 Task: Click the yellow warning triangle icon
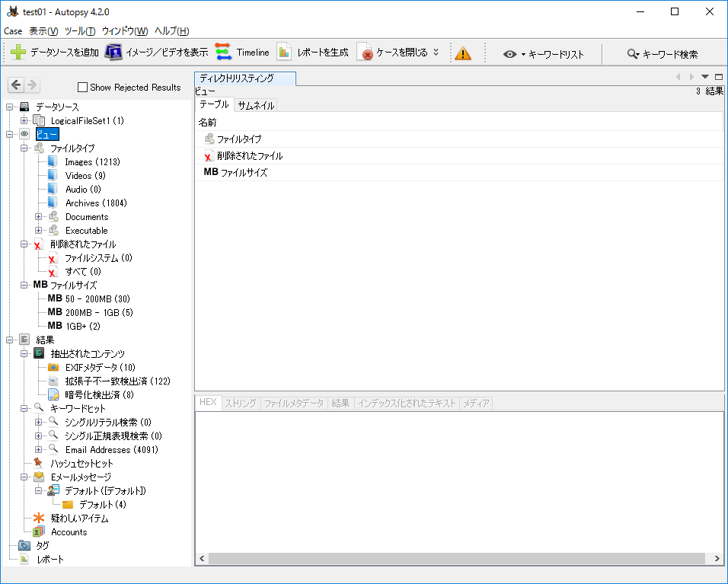point(463,53)
